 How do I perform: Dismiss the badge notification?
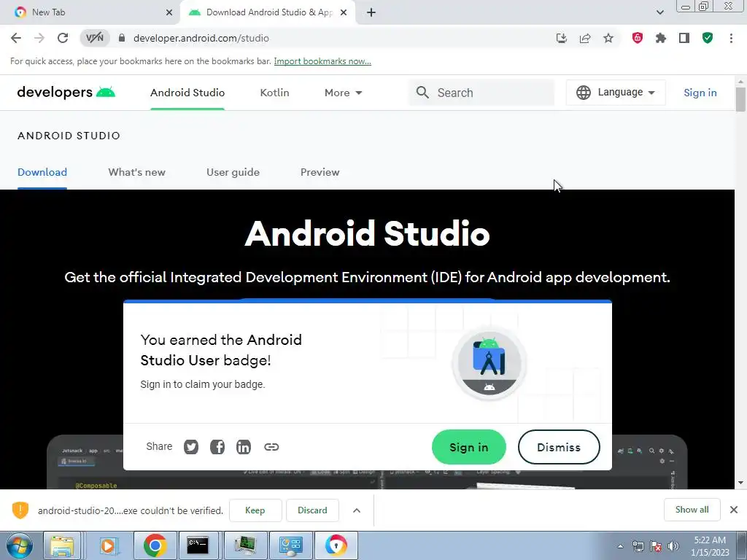tap(559, 447)
